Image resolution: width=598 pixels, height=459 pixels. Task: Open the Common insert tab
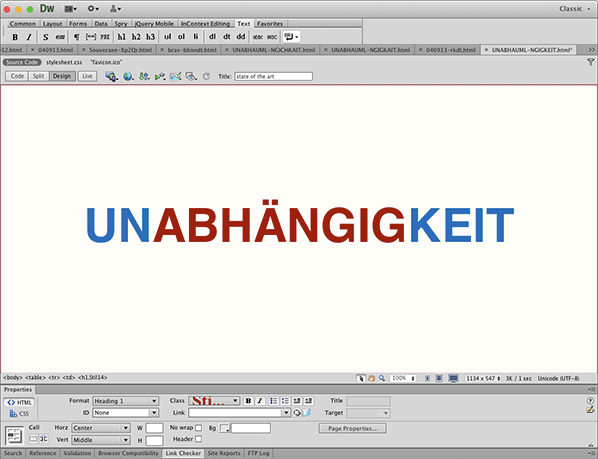coord(23,24)
